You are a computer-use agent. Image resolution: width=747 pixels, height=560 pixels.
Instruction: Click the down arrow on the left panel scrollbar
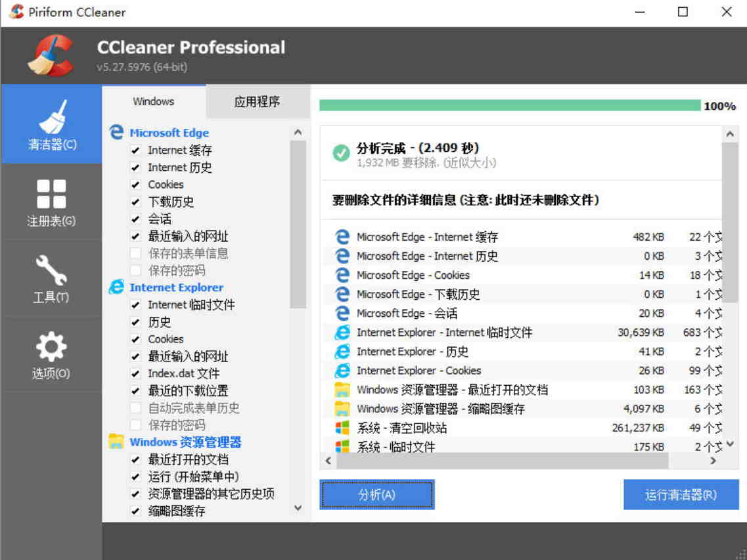pos(298,508)
